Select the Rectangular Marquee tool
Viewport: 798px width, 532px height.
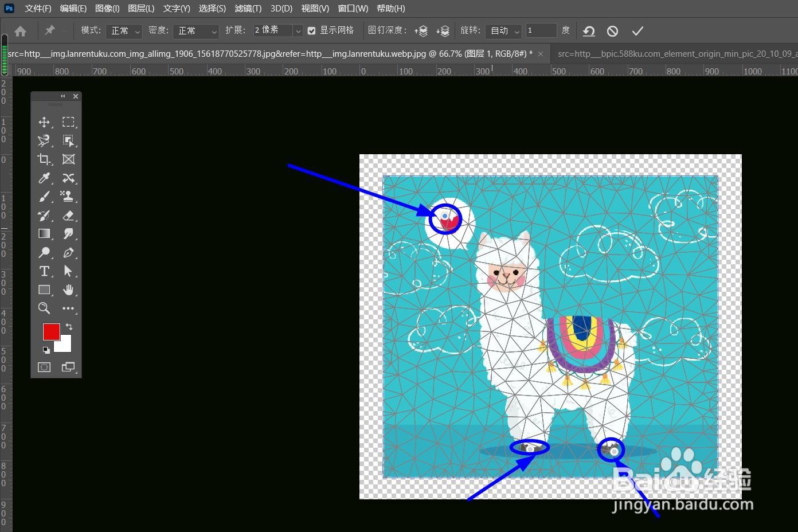[68, 122]
